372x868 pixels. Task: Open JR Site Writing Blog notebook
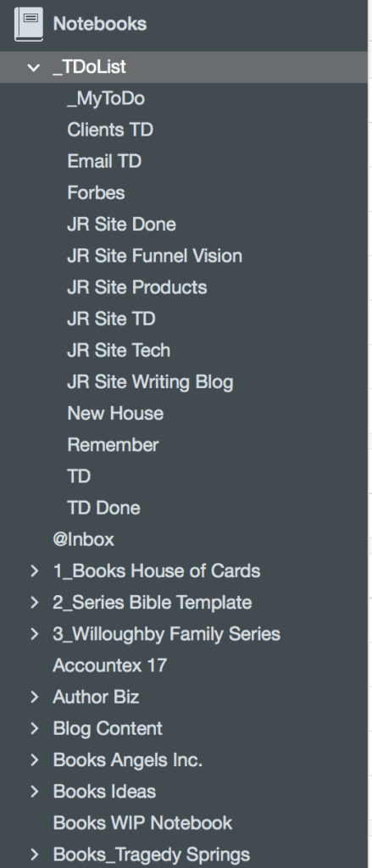[150, 382]
